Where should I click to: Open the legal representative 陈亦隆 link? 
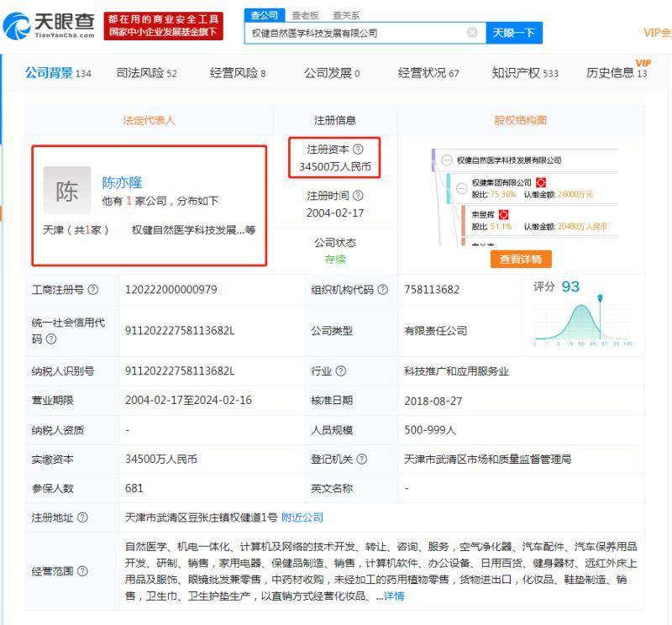[x=122, y=182]
